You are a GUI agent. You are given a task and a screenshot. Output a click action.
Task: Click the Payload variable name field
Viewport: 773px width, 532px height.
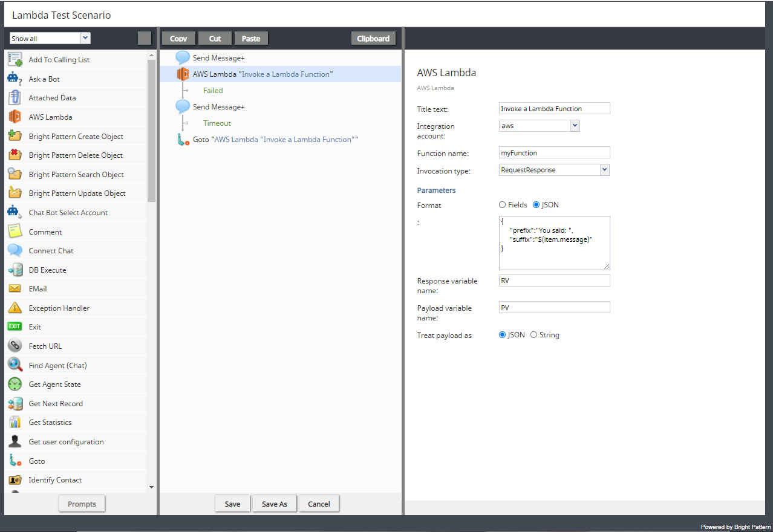point(555,307)
